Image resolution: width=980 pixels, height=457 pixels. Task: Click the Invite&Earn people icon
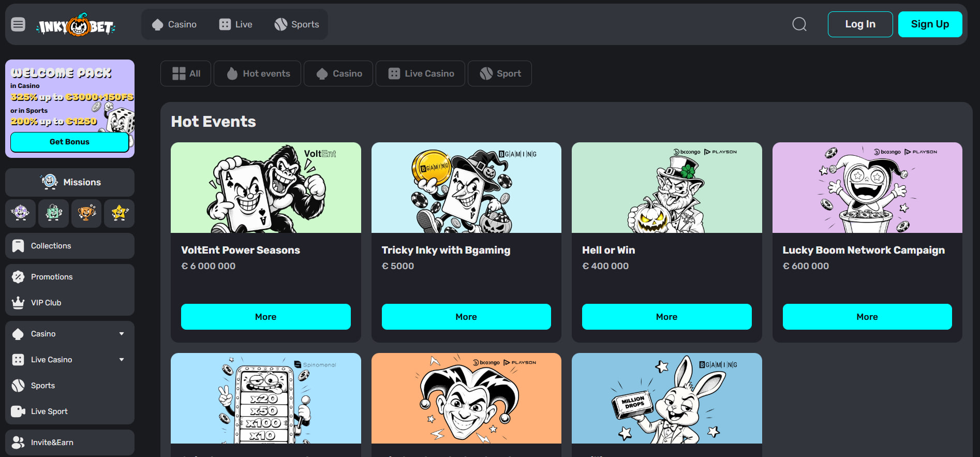[18, 443]
